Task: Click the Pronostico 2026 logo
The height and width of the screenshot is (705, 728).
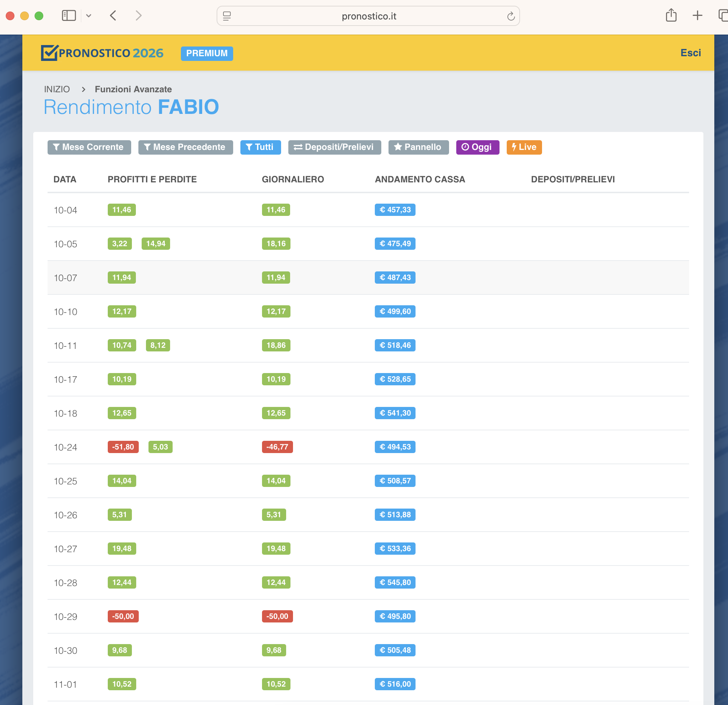Action: coord(102,53)
